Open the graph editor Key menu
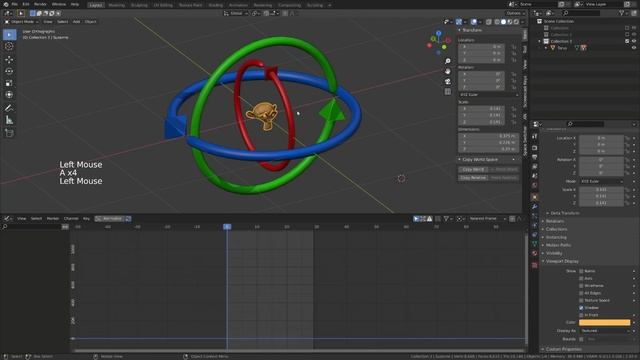The image size is (640, 360). (x=86, y=219)
